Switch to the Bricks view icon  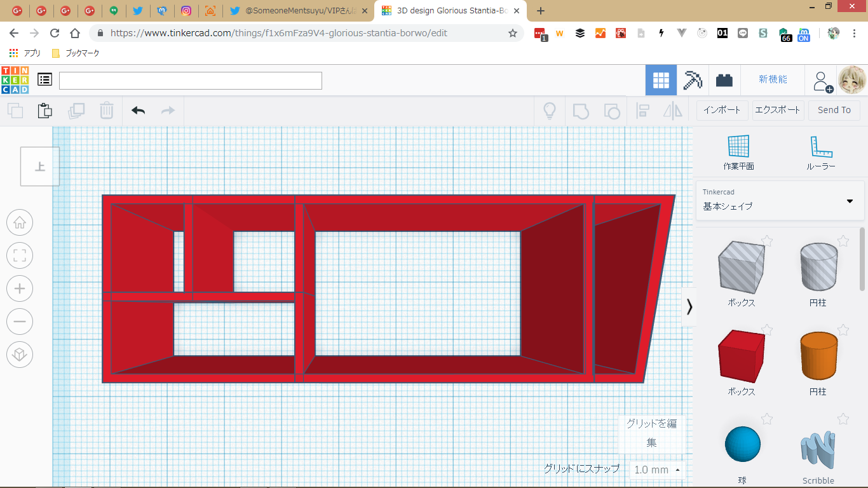tap(724, 80)
